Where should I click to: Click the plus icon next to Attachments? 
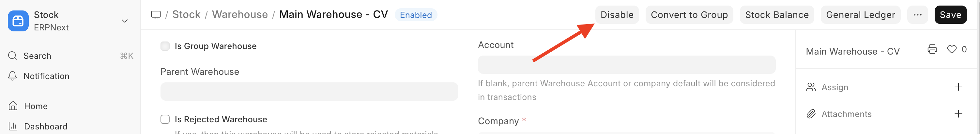pyautogui.click(x=958, y=114)
